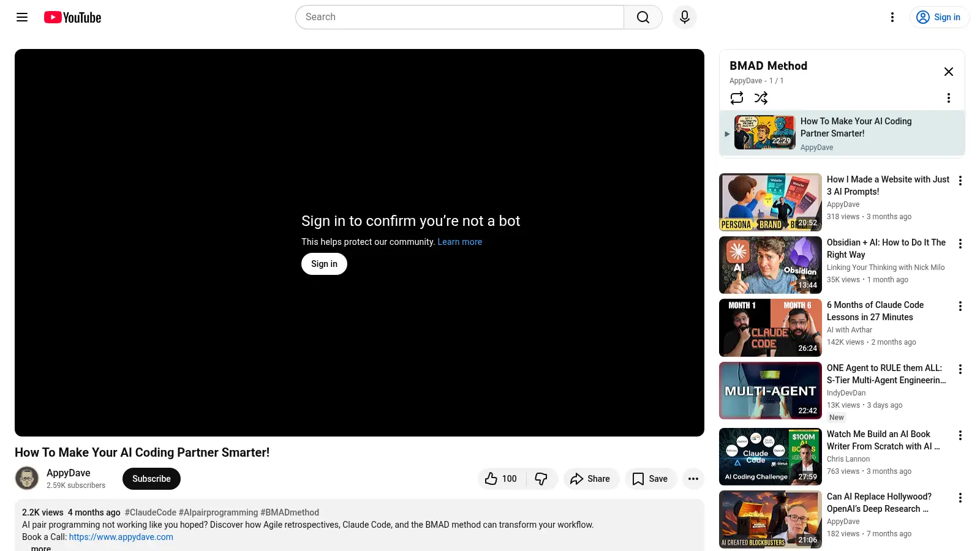Open menu for 'Can AI Replace Hollywood?' video

tap(960, 498)
